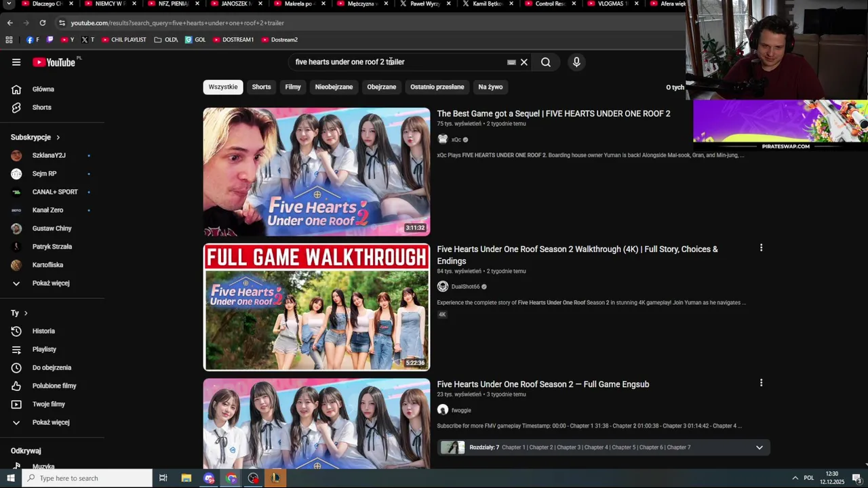868x488 pixels.
Task: Clear the search query with X
Action: click(x=524, y=62)
